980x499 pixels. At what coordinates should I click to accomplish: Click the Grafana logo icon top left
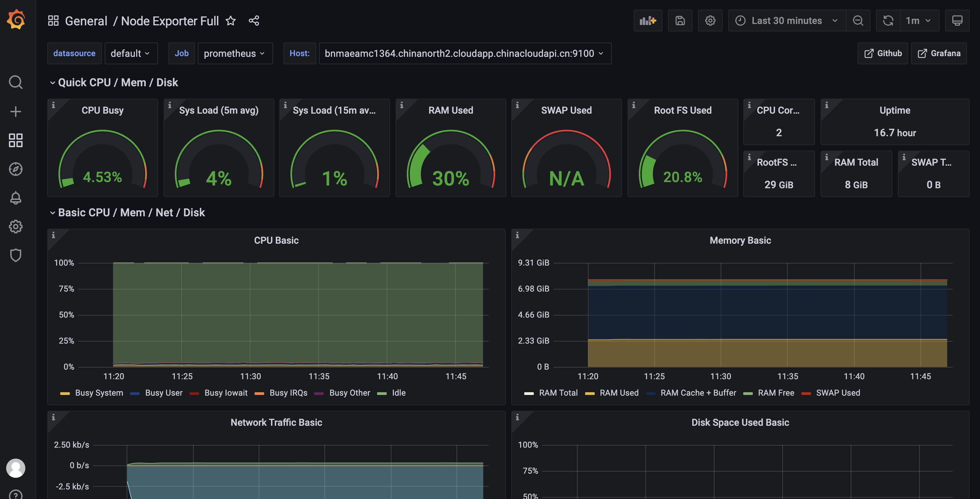pos(15,20)
